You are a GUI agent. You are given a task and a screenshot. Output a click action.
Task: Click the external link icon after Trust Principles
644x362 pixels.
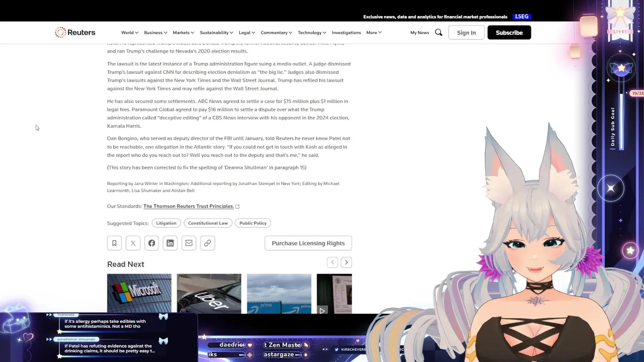click(x=237, y=206)
